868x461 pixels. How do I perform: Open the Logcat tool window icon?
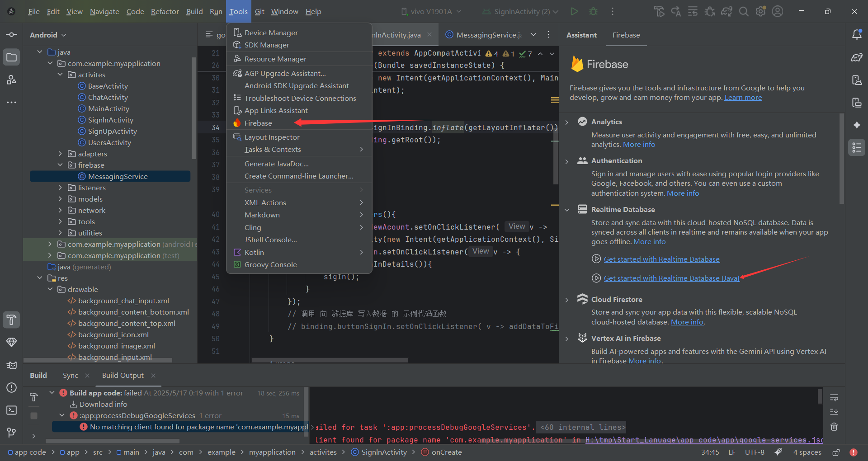pyautogui.click(x=12, y=365)
